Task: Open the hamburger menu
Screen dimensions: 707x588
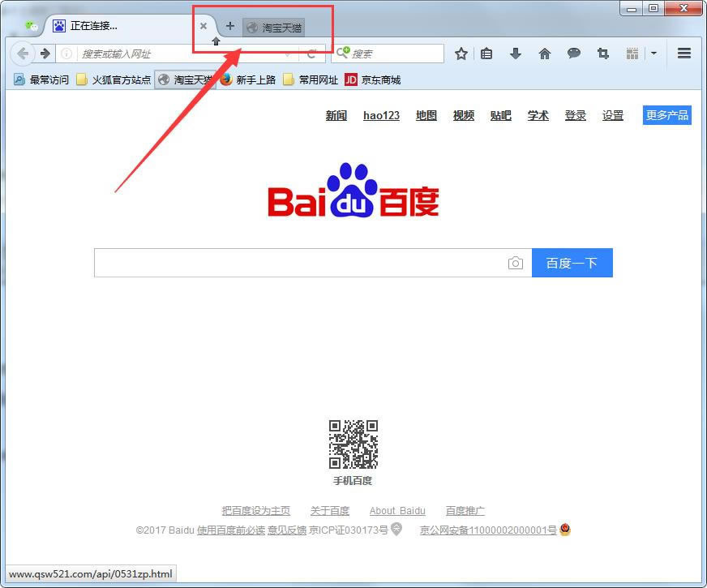Action: coord(684,54)
